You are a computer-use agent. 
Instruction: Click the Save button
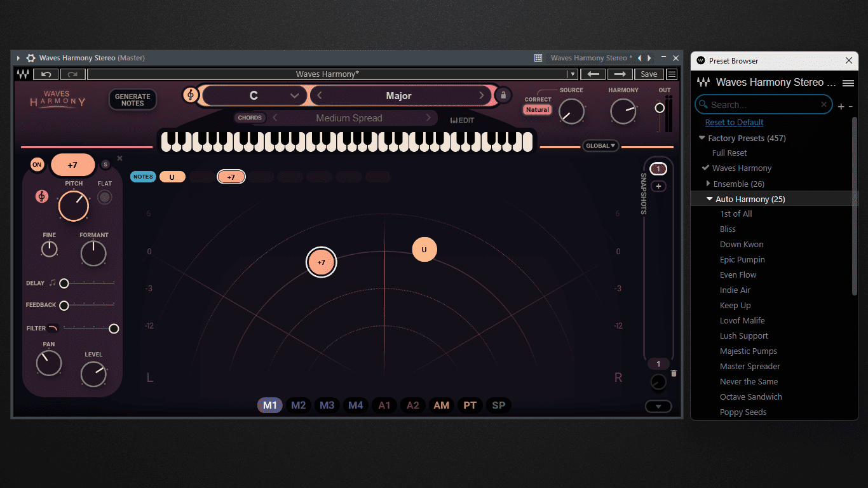coord(649,74)
